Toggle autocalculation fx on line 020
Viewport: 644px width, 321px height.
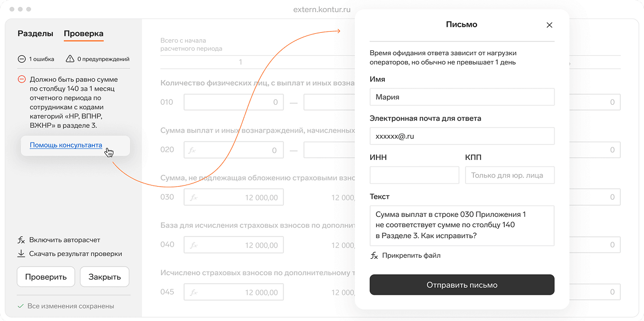tap(192, 149)
